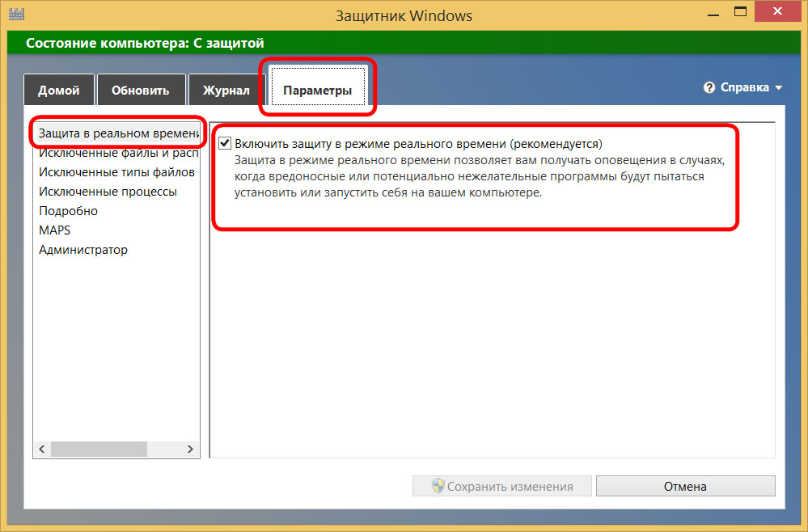Image resolution: width=808 pixels, height=532 pixels.
Task: Switch to the Обновить tab
Action: tap(141, 90)
